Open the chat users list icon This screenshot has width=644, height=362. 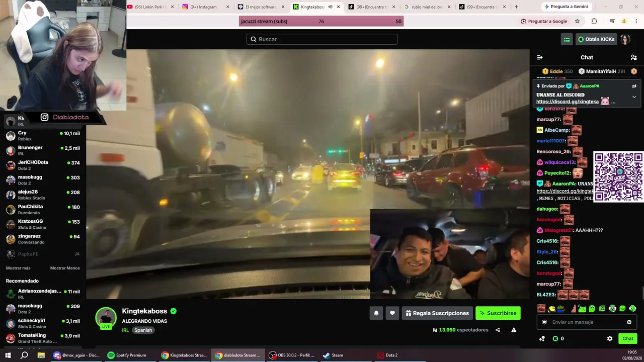pyautogui.click(x=633, y=57)
